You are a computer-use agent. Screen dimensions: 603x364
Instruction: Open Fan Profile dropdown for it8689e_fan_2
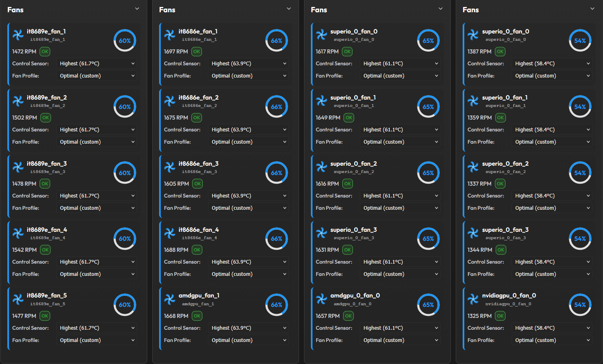[97, 142]
